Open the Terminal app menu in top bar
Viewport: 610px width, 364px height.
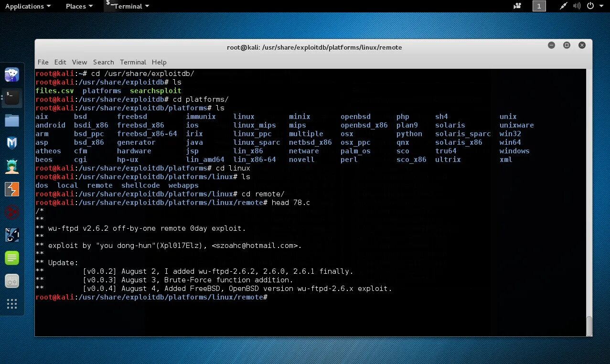pyautogui.click(x=128, y=6)
